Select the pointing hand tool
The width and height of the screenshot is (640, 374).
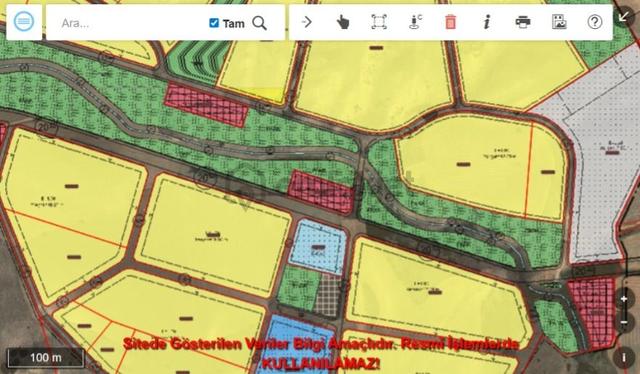pos(343,22)
